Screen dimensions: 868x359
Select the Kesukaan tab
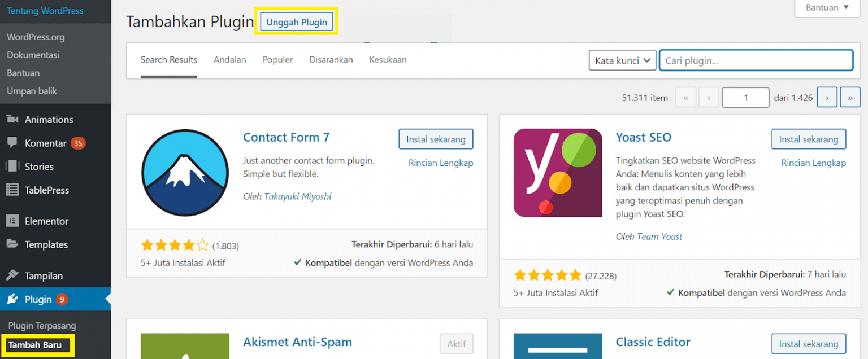click(388, 60)
